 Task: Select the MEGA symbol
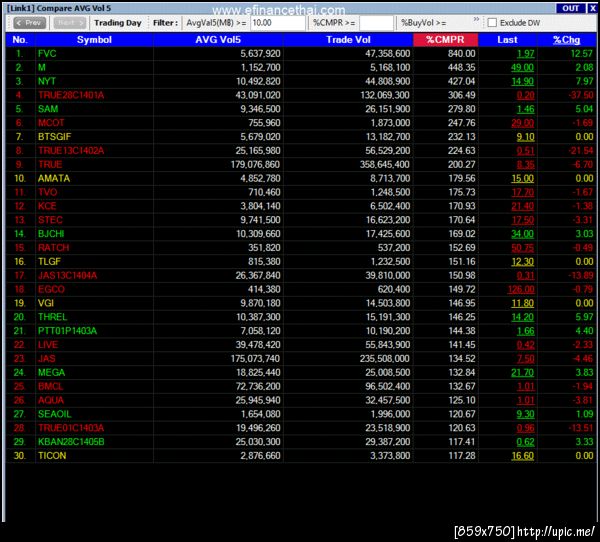(51, 372)
